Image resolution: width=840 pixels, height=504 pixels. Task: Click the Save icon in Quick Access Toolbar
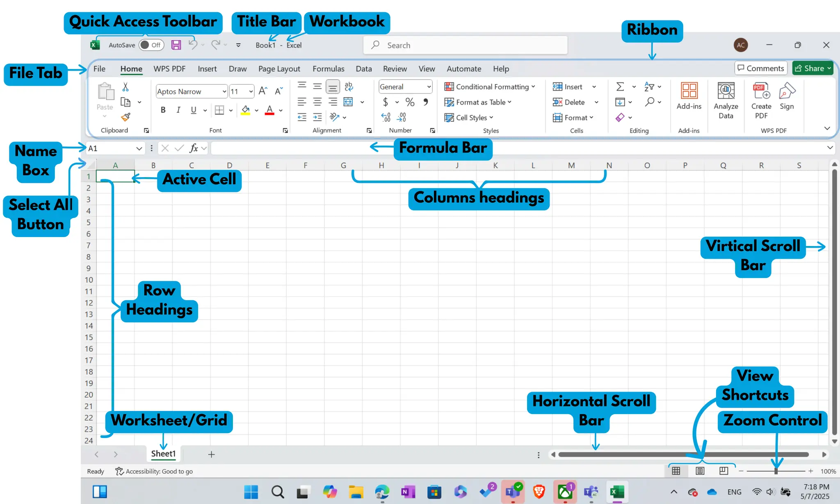[176, 45]
